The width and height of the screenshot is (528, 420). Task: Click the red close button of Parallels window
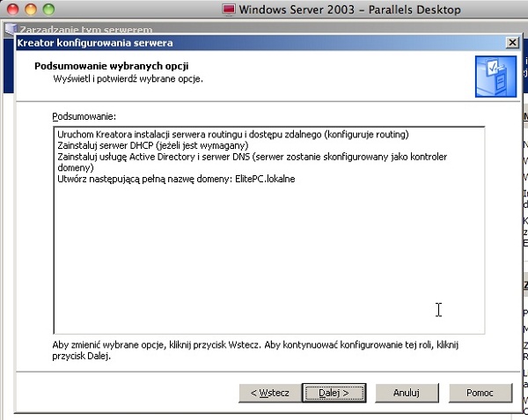pyautogui.click(x=13, y=9)
